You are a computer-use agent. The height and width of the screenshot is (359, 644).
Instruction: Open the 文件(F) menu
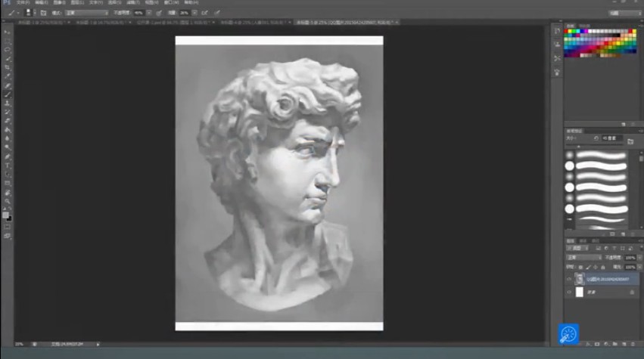23,2
